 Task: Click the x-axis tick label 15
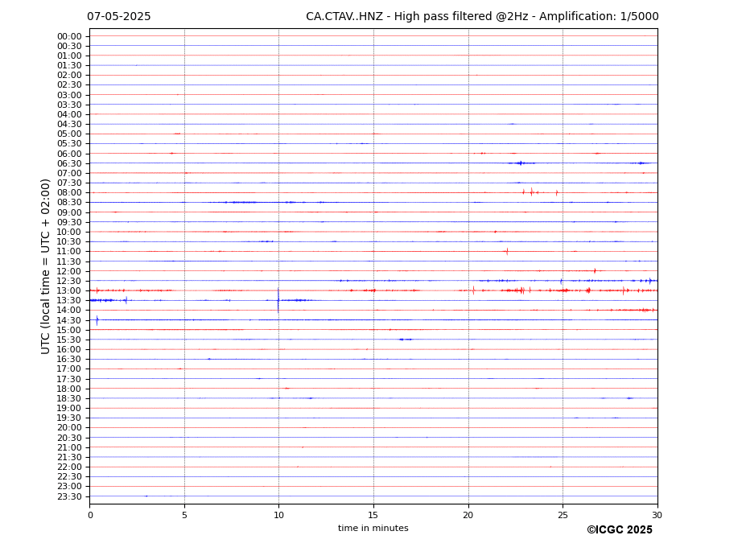coord(373,515)
